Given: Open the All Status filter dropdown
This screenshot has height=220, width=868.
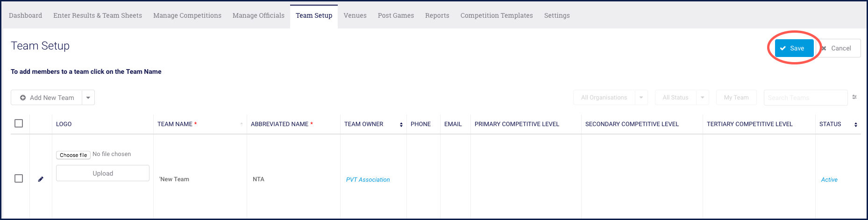Looking at the screenshot, I should click(682, 98).
